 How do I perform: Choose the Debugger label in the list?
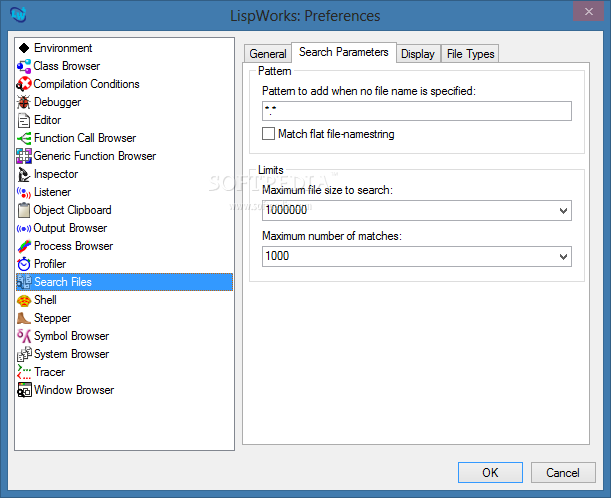coord(58,102)
